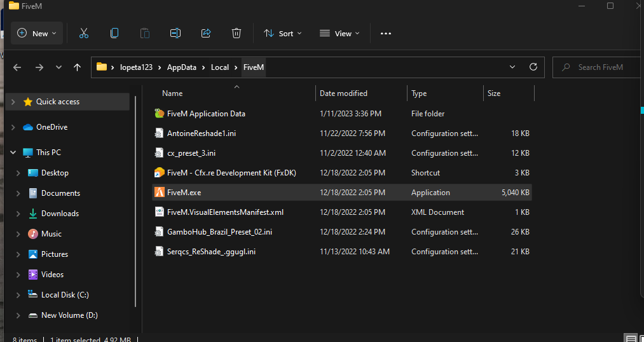Collapse the This PC tree node
The image size is (644, 342).
coord(13,153)
